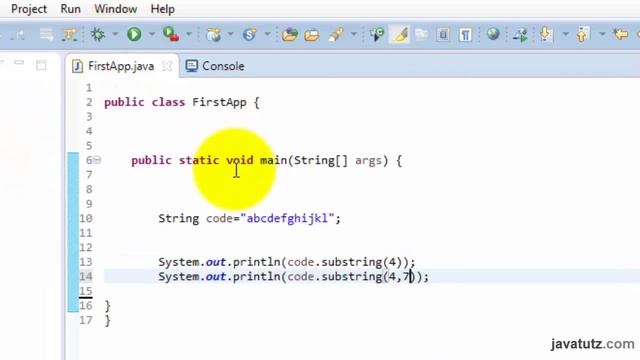Viewport: 640px width, 360px height.
Task: Toggle Use Step Filters
Action: point(69,35)
